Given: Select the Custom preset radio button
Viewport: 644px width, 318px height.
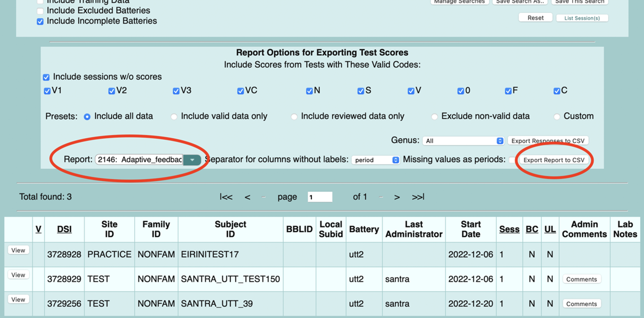Looking at the screenshot, I should pos(557,117).
